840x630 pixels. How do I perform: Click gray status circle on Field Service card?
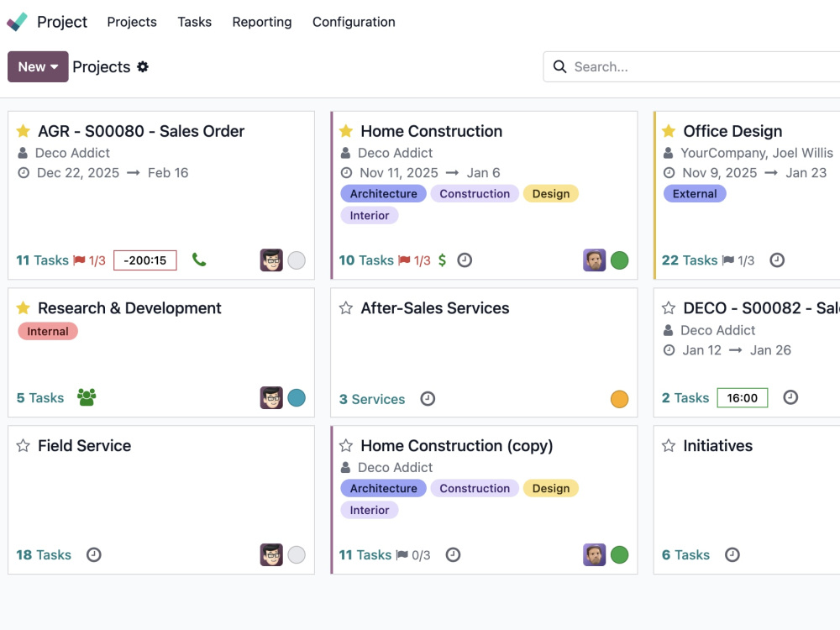coord(297,555)
